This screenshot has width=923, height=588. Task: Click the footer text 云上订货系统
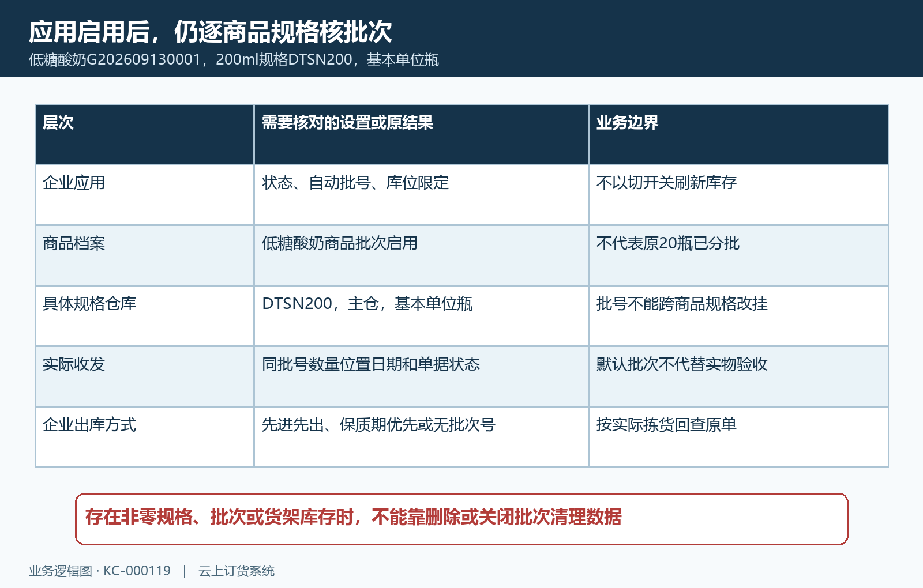point(237,571)
